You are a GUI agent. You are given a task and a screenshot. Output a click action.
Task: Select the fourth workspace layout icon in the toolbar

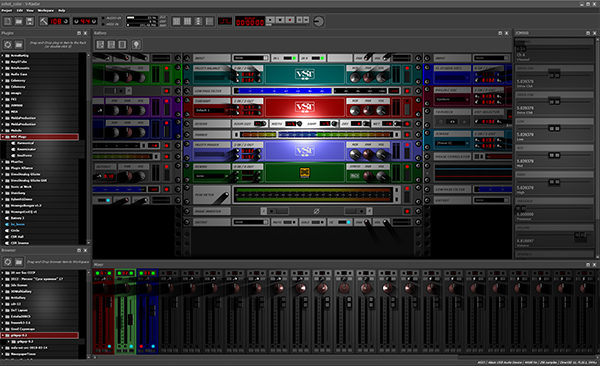tap(209, 21)
